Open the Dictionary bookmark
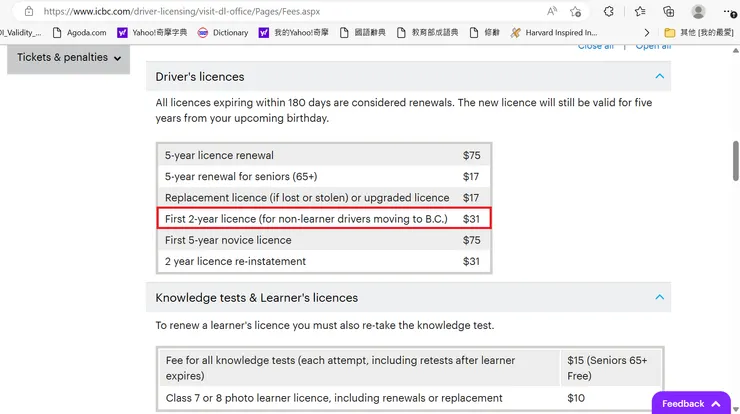740x414 pixels. pos(222,32)
